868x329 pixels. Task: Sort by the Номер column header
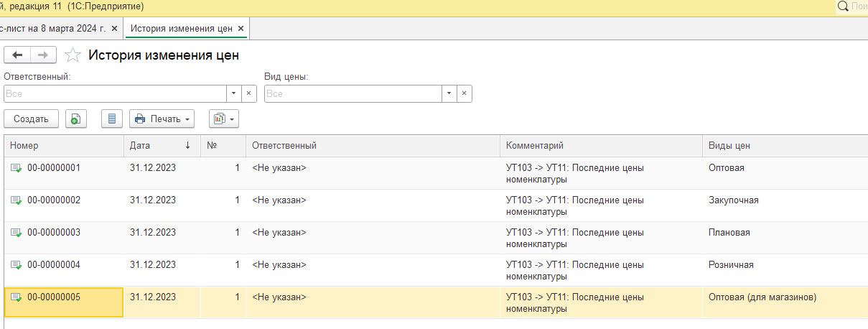[64, 145]
